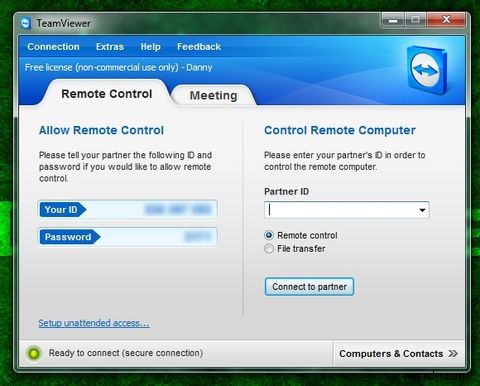Switch to the Remote Control tab
This screenshot has height=386, width=480.
point(107,94)
